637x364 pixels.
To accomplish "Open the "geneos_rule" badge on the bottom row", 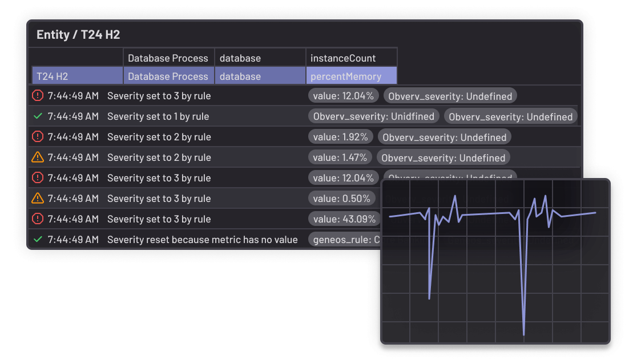I will pyautogui.click(x=342, y=239).
